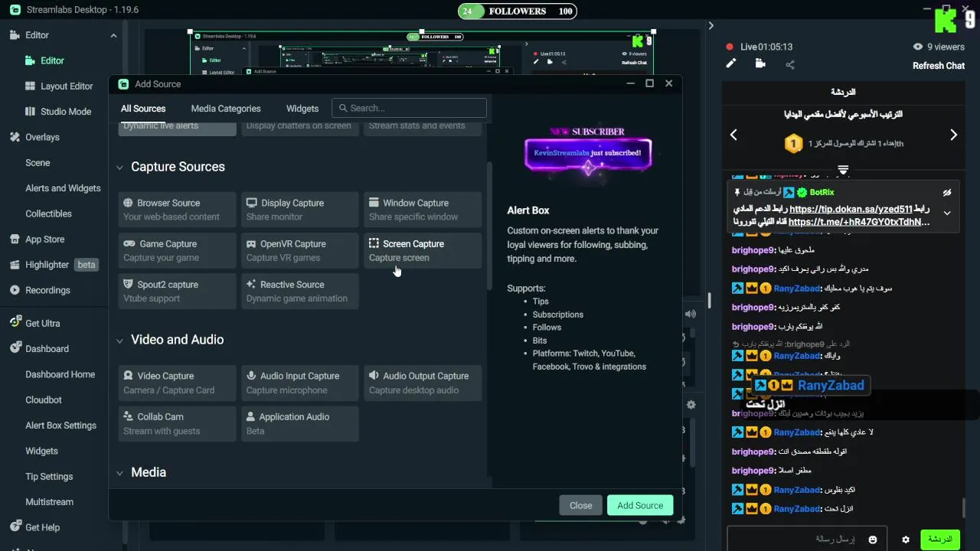Open the Widgets item under Dashboard
Screen dimensions: 980x551
point(41,451)
